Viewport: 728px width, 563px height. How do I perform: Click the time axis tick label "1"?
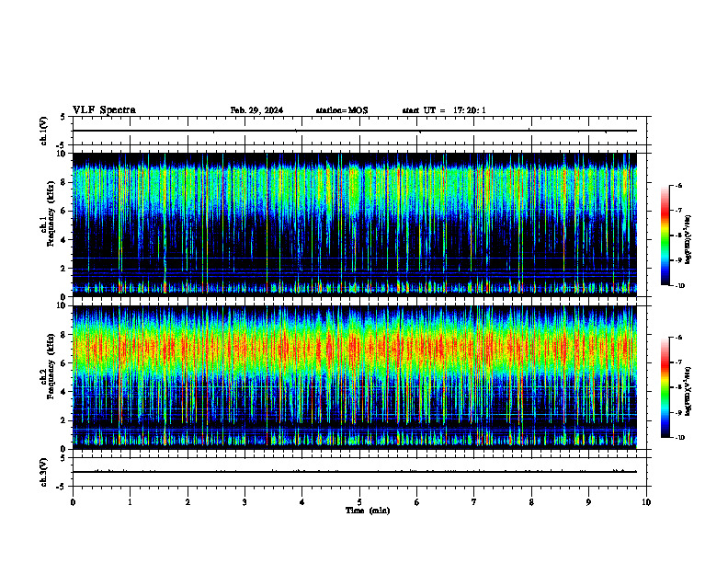(x=131, y=502)
